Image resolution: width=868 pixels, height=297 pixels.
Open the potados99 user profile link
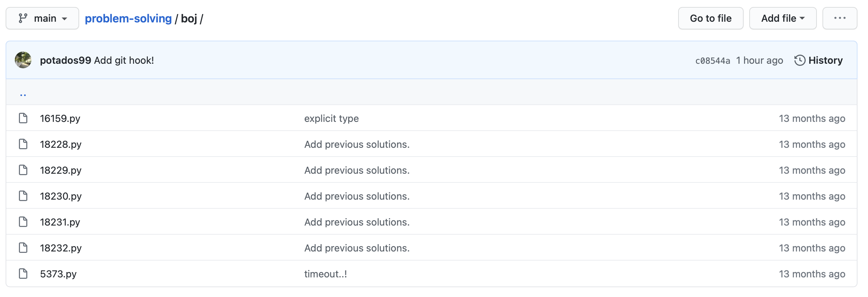tap(66, 60)
